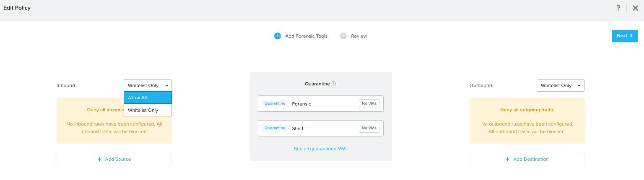Click step 2 circle for Review
Screen dimensions: 644x180
343,36
